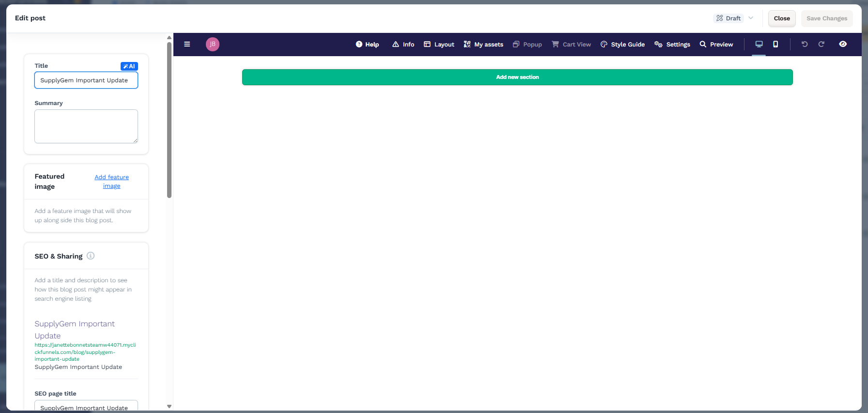Screen dimensions: 868x413
Task: Click the SEO preview URL link
Action: point(85,352)
